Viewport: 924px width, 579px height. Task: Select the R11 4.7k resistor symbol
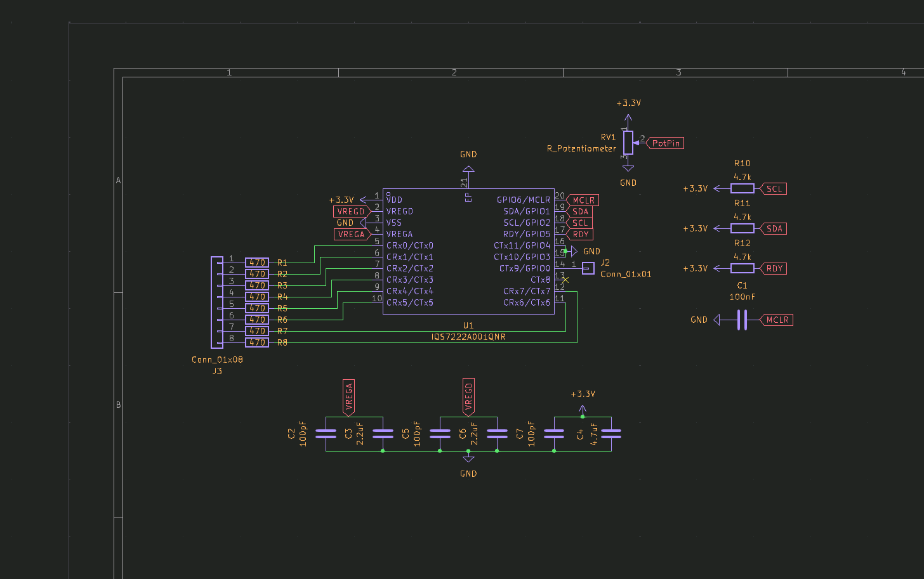coord(742,228)
